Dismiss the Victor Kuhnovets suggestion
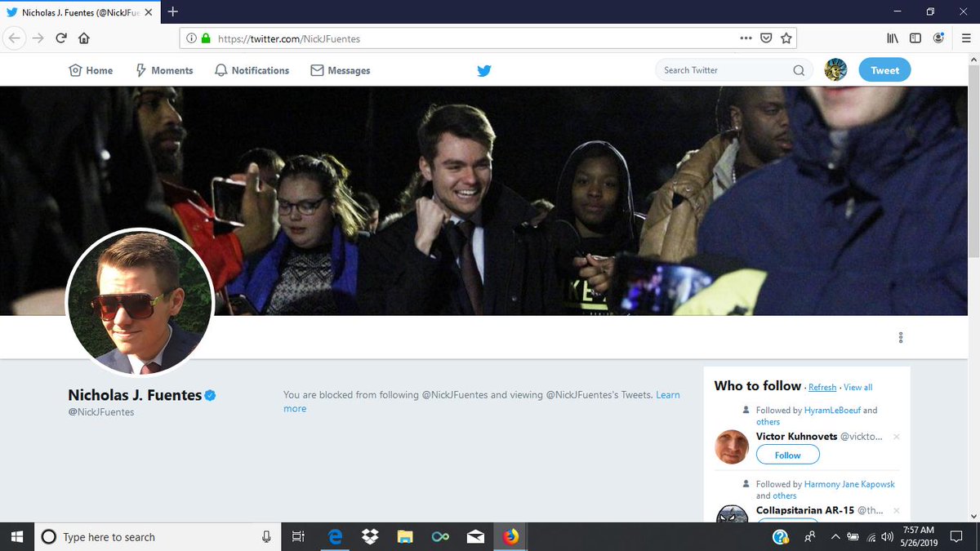The image size is (980, 551). point(896,437)
